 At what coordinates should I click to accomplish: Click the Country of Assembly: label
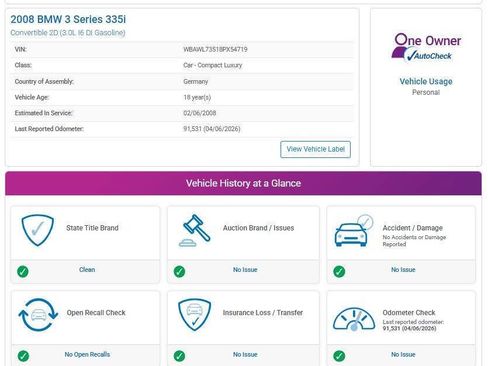(44, 81)
